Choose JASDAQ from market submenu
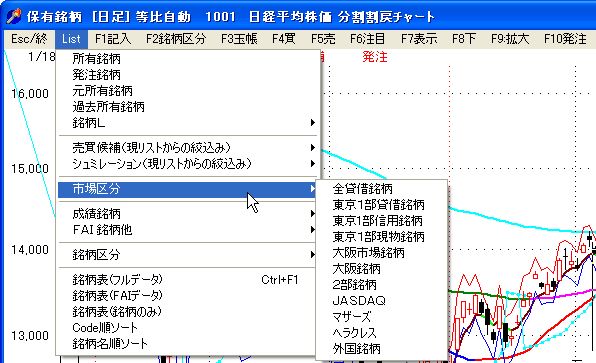 (x=381, y=301)
